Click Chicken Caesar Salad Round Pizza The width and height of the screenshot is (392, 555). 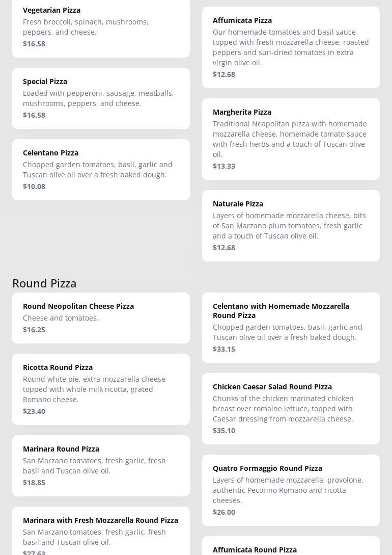tap(291, 408)
